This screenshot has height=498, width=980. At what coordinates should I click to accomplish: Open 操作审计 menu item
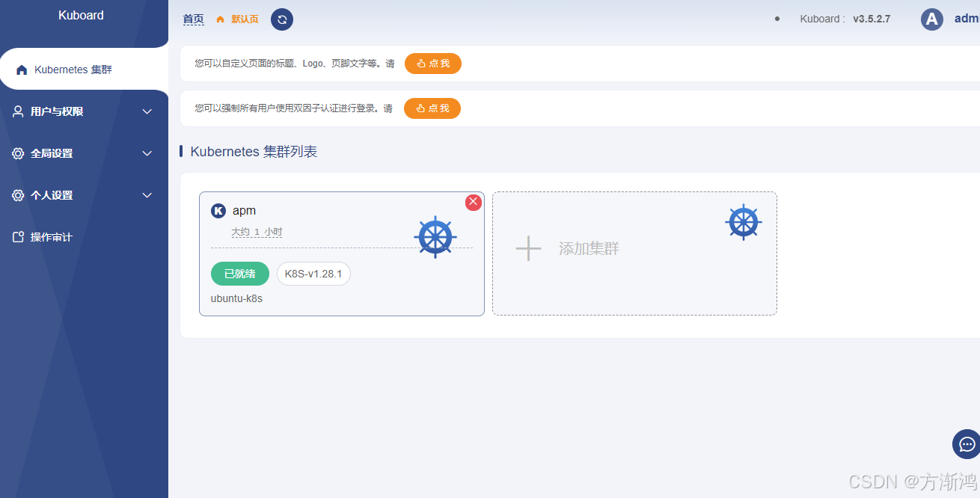tap(84, 237)
